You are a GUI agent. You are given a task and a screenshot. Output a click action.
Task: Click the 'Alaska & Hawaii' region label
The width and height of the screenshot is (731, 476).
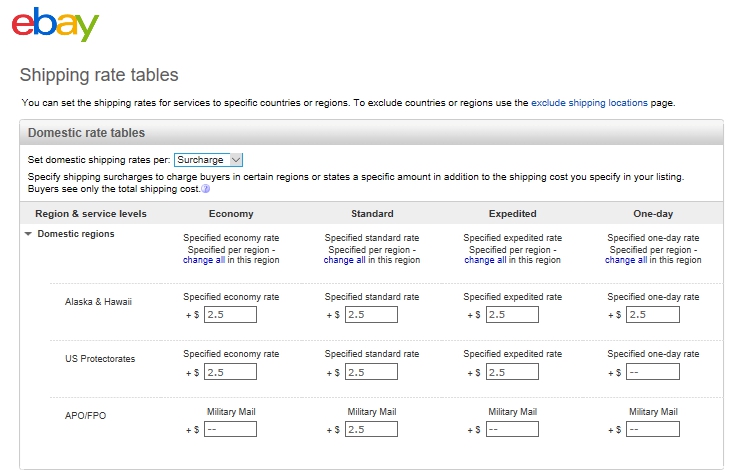pyautogui.click(x=98, y=302)
